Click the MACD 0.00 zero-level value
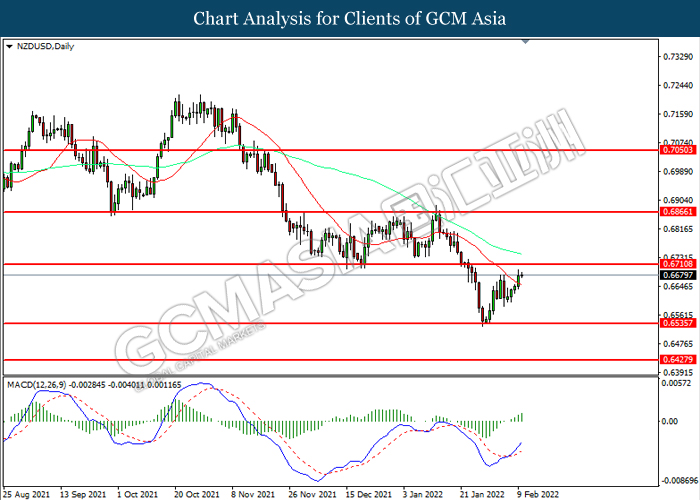 coord(670,421)
